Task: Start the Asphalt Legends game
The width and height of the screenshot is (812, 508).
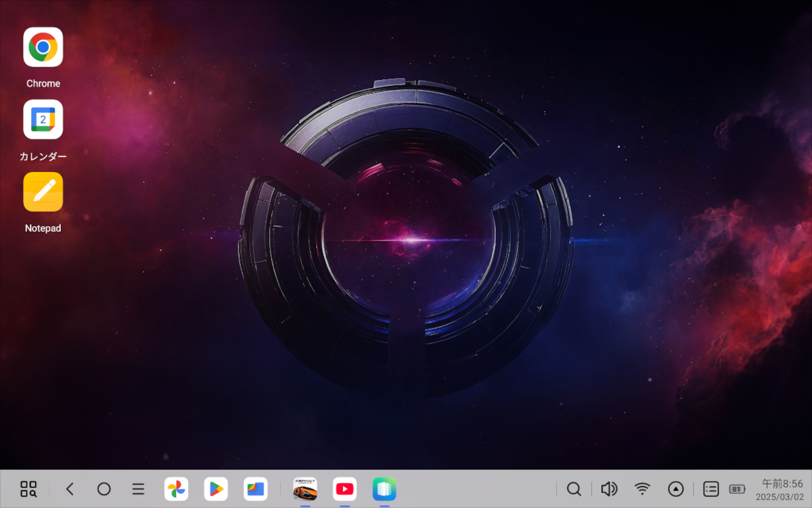Action: click(x=306, y=488)
